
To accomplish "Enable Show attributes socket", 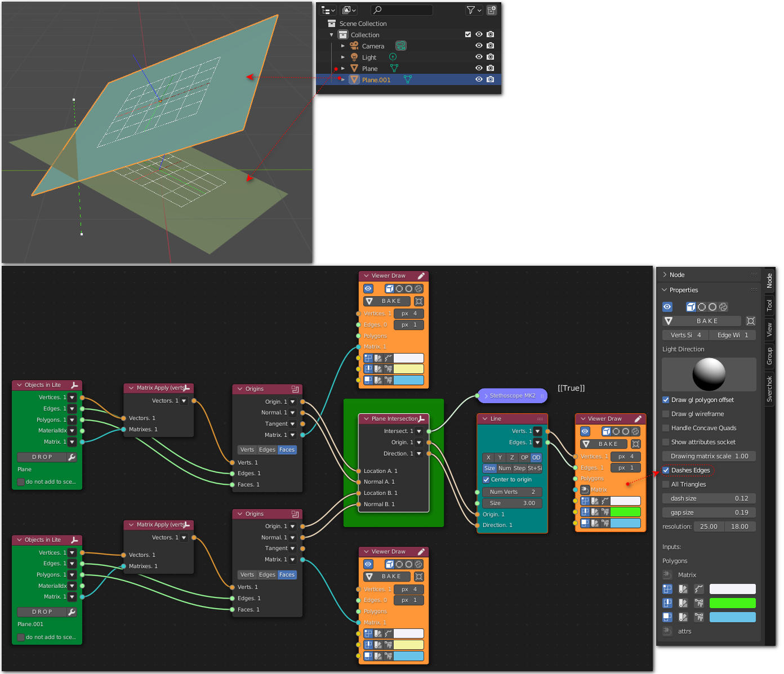I will coord(666,442).
